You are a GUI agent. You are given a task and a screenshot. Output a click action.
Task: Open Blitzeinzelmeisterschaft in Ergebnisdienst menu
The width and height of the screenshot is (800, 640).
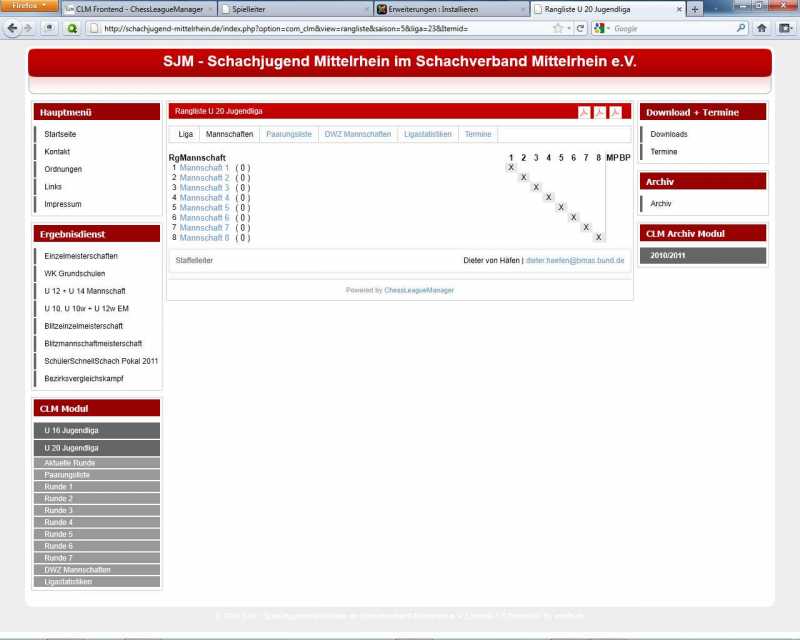tap(83, 326)
